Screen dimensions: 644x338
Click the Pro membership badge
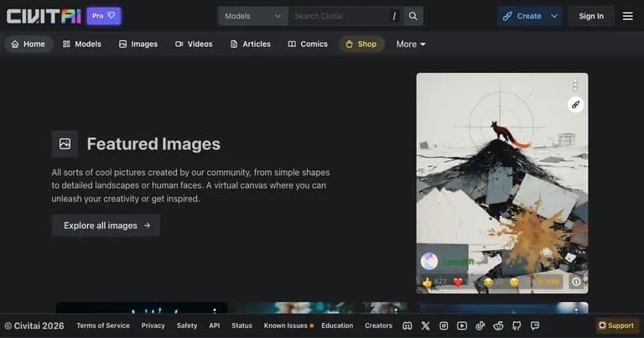pyautogui.click(x=103, y=16)
